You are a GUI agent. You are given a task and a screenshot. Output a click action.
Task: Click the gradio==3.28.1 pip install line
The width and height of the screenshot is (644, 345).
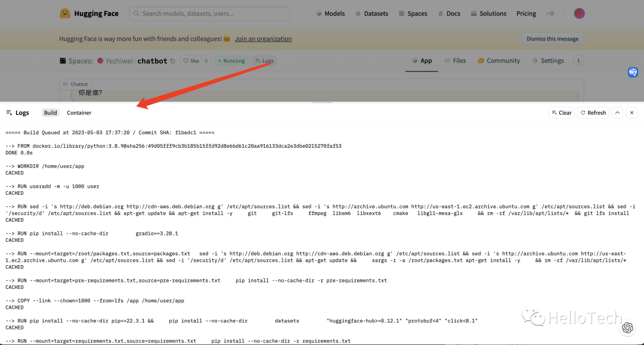pyautogui.click(x=92, y=234)
